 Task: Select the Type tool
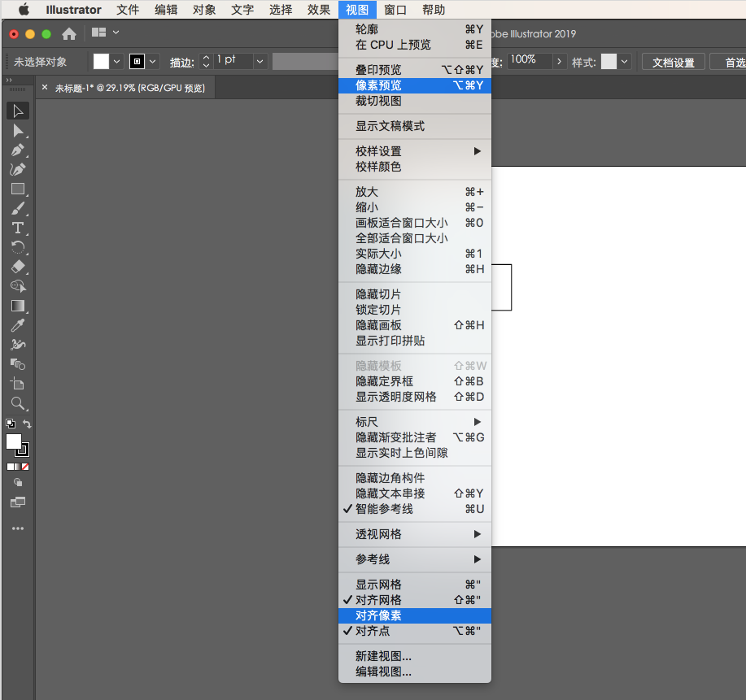coord(18,228)
